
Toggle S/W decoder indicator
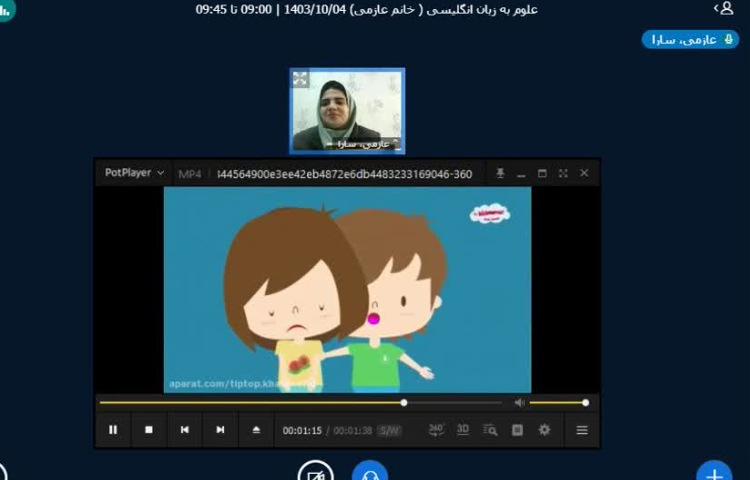point(389,430)
